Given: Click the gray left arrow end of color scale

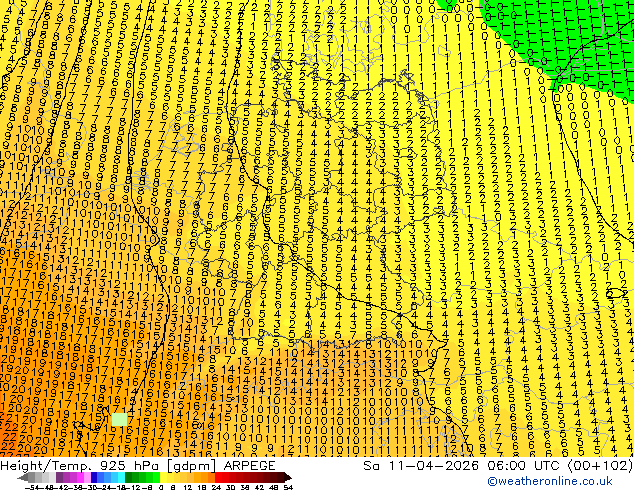Looking at the screenshot, I should pyautogui.click(x=23, y=477).
